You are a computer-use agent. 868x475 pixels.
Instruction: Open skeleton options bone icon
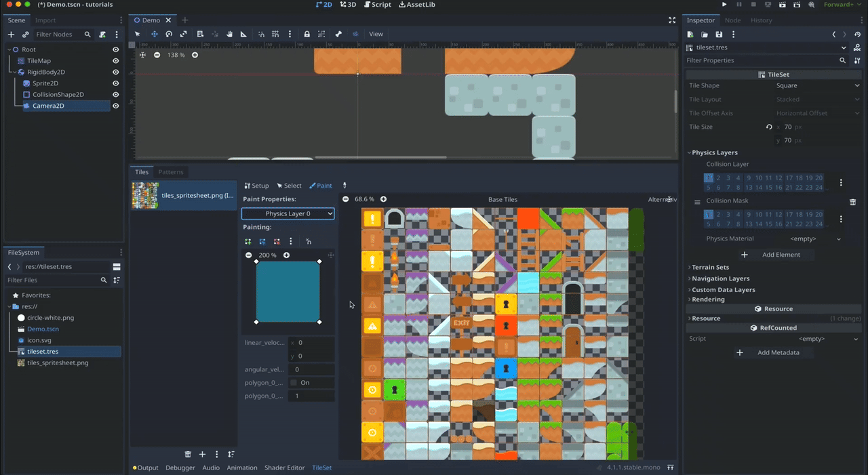tap(338, 34)
